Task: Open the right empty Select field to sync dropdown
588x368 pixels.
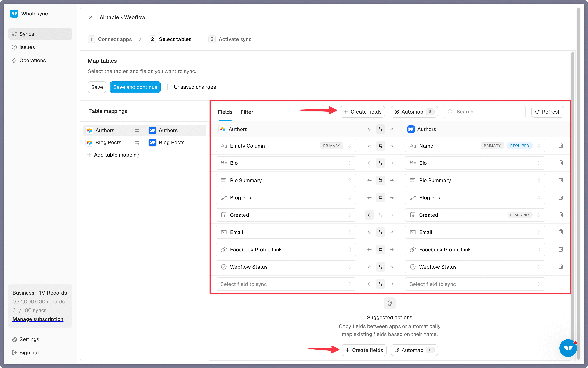Action: click(x=475, y=284)
